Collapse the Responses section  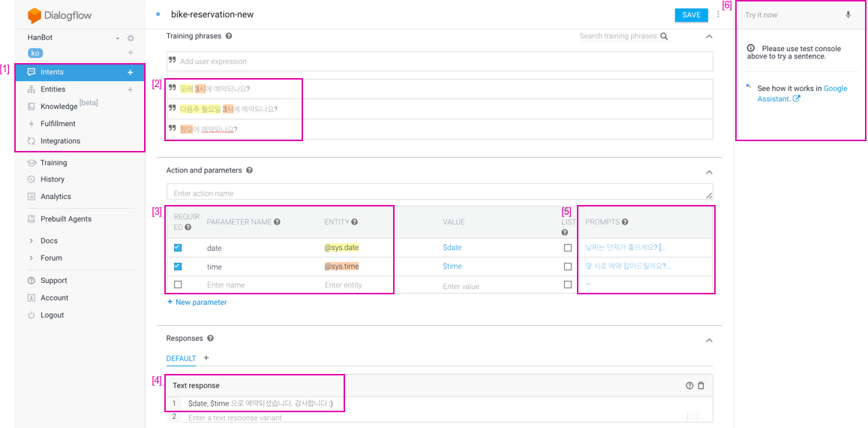click(x=709, y=340)
